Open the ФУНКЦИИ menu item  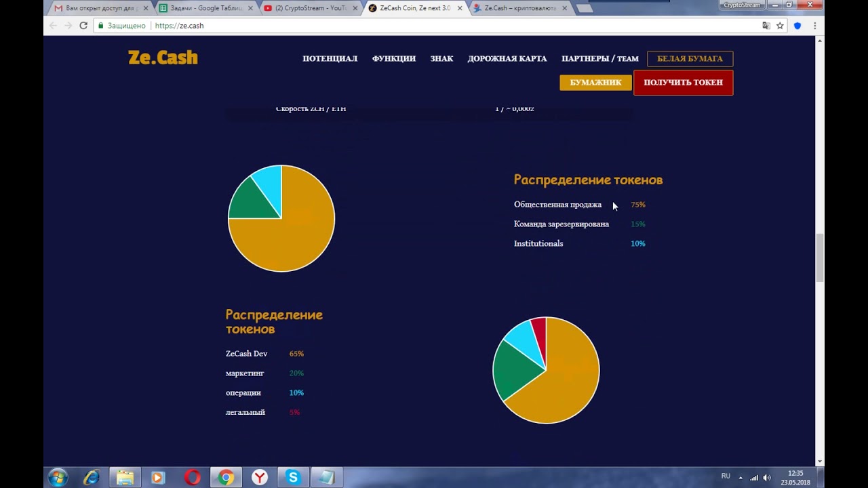coord(393,58)
